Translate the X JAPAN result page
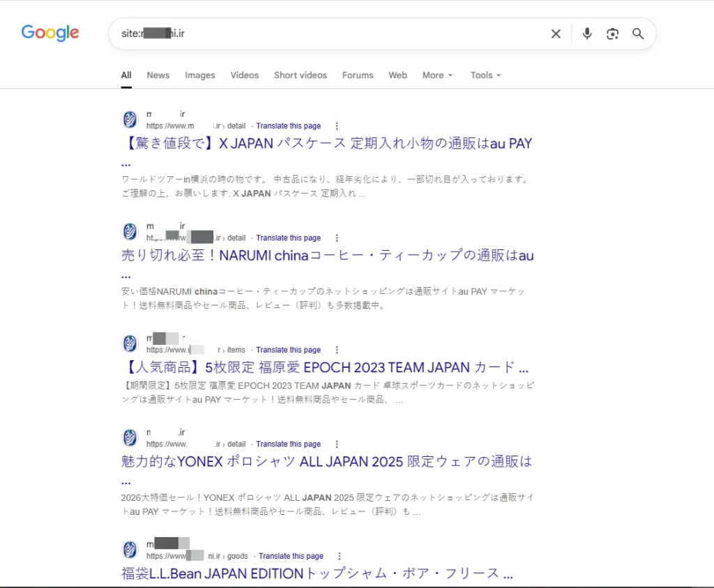 point(288,126)
